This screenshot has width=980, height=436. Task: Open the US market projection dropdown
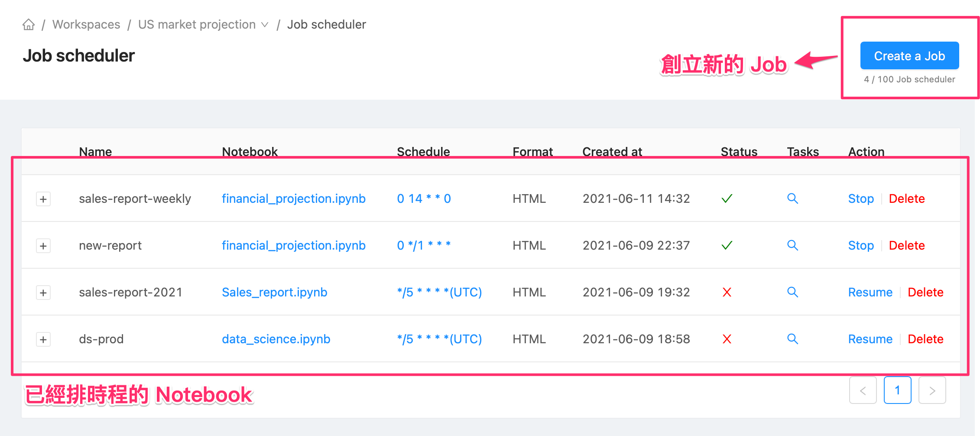pyautogui.click(x=265, y=25)
